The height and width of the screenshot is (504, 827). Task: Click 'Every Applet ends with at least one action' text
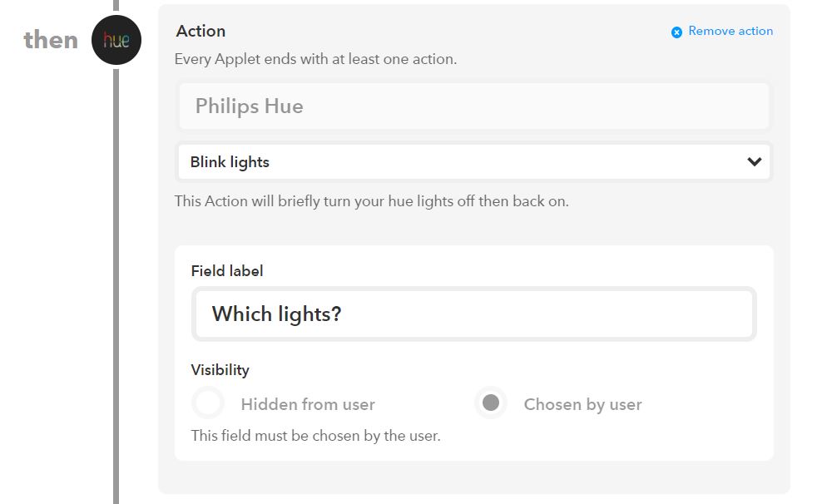tap(315, 59)
